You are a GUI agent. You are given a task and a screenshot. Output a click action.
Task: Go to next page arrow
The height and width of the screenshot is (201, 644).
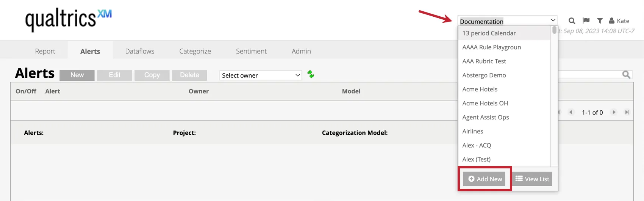(x=614, y=112)
